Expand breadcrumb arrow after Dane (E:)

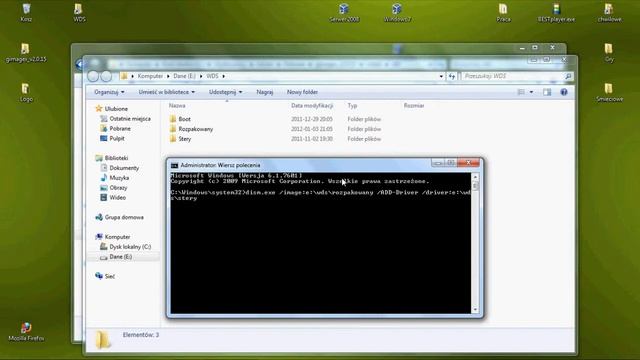coord(201,76)
